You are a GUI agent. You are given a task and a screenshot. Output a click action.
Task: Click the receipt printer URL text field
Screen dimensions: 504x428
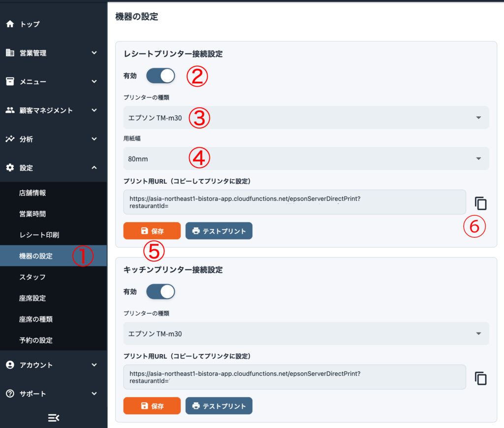click(x=294, y=202)
